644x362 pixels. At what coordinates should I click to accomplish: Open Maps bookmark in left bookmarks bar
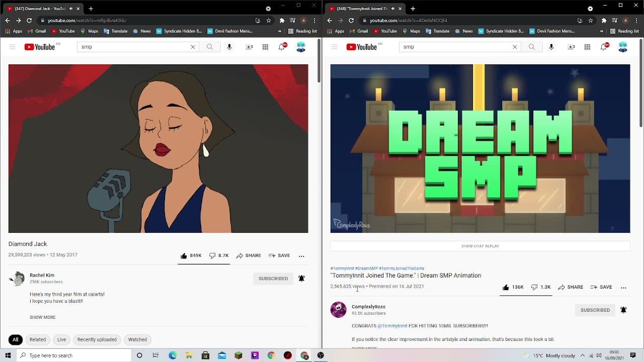(89, 31)
